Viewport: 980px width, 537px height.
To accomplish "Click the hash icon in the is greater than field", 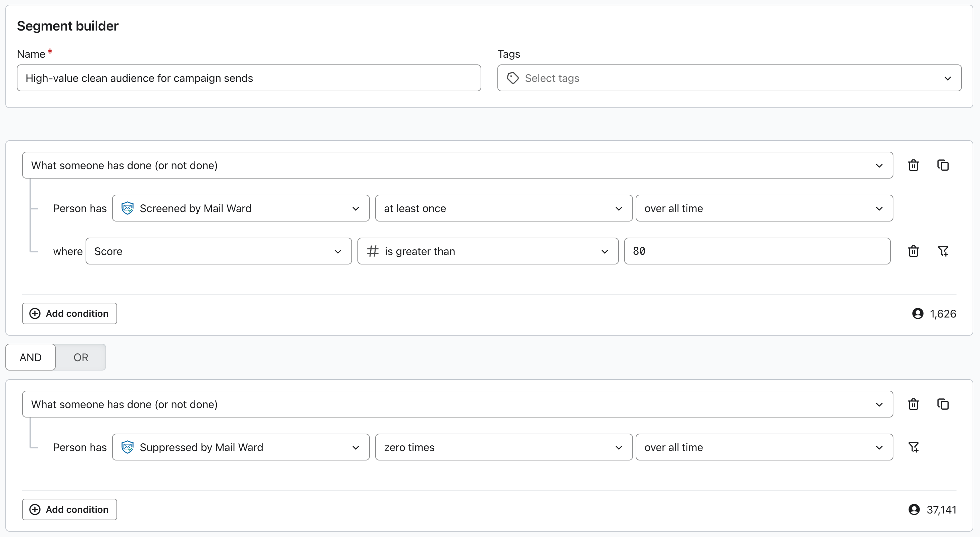I will [x=373, y=251].
